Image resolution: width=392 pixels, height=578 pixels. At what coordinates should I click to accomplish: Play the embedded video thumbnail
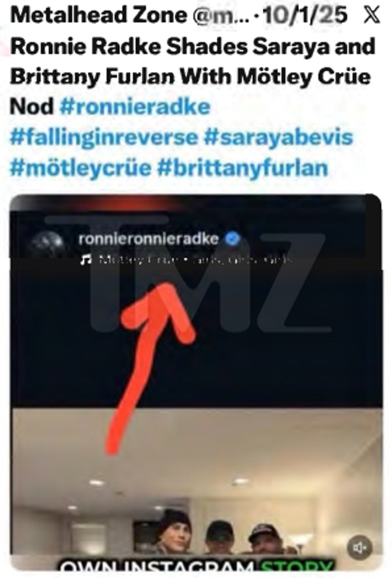tap(196, 383)
